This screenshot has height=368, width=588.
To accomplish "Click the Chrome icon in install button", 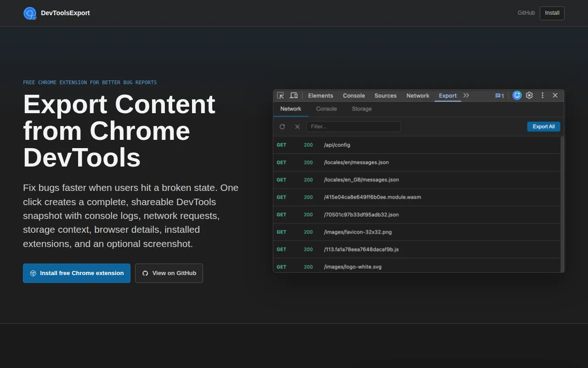I will tap(33, 273).
